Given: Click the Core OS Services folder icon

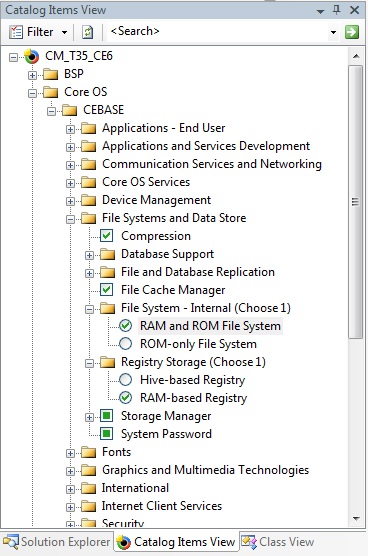Looking at the screenshot, I should [88, 183].
